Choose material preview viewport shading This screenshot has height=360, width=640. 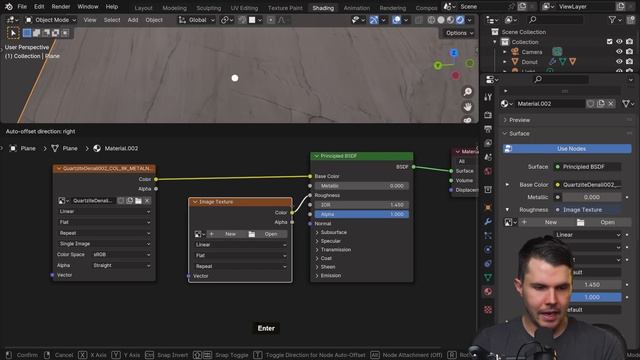click(450, 20)
